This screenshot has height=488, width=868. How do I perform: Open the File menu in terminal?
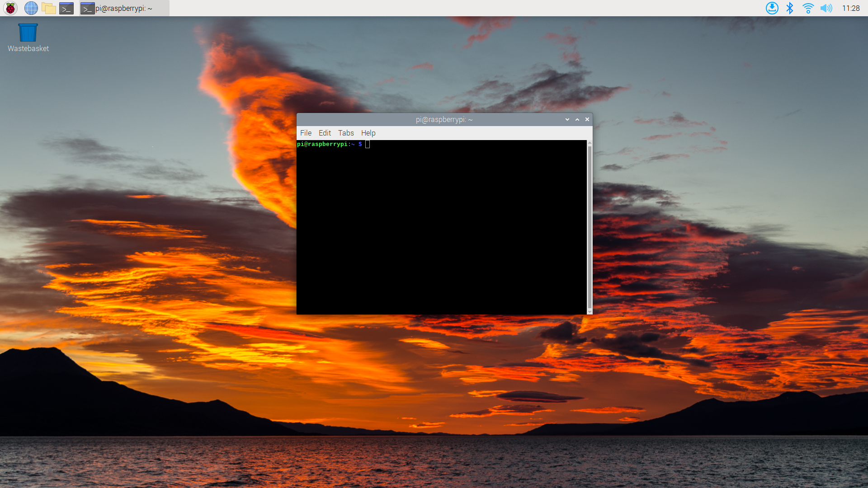(306, 133)
